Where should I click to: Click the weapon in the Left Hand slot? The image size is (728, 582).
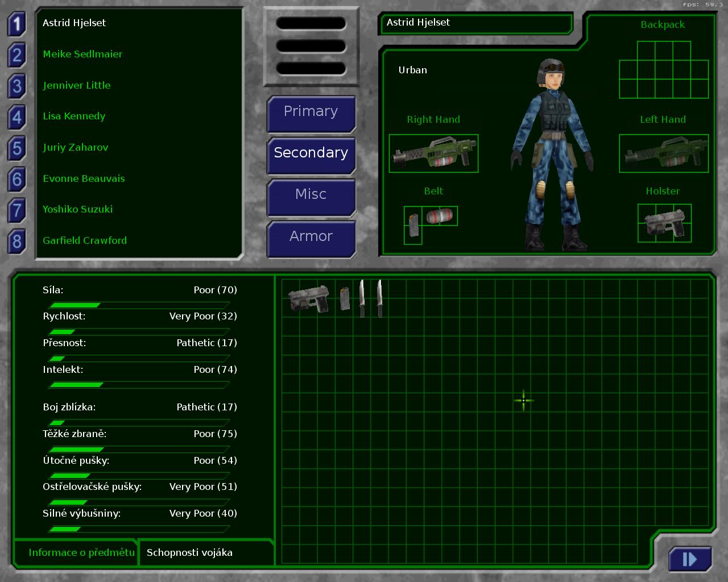tap(663, 153)
